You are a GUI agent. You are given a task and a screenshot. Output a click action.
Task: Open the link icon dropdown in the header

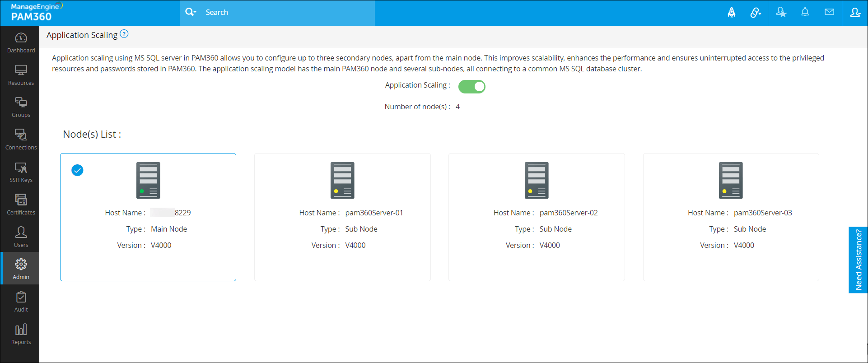click(x=756, y=13)
